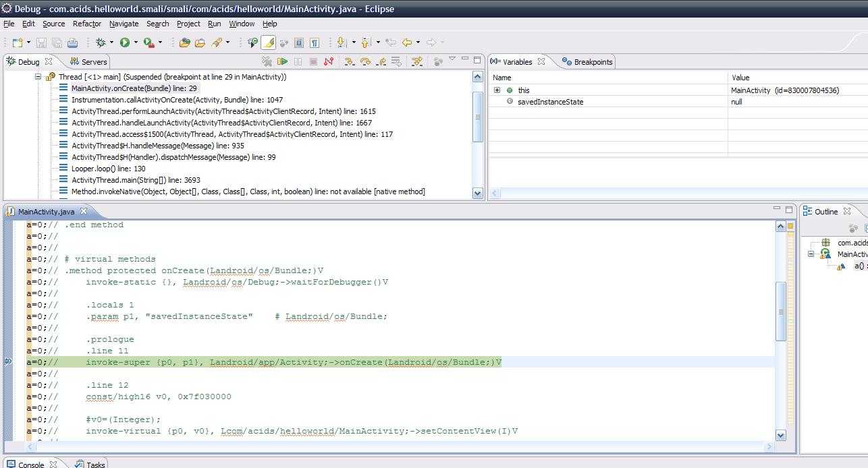The image size is (868, 468).
Task: Click the Step Into icon
Action: click(349, 61)
